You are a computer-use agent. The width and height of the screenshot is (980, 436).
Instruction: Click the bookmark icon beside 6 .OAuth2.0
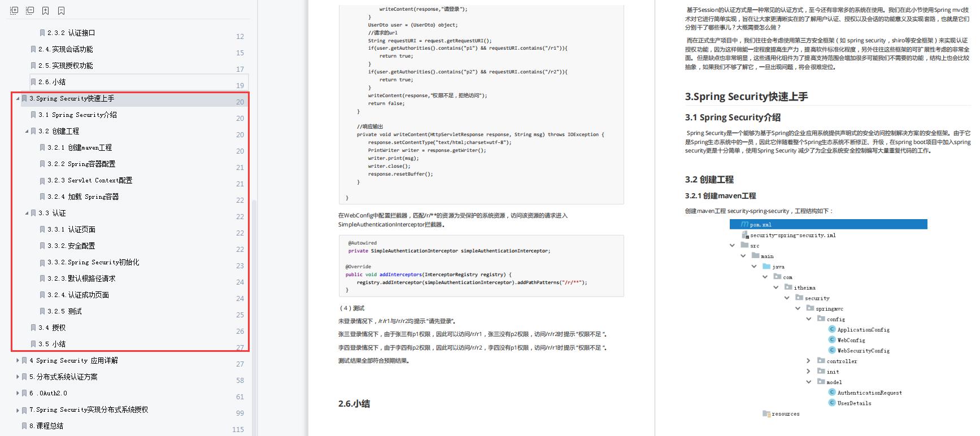click(x=24, y=393)
